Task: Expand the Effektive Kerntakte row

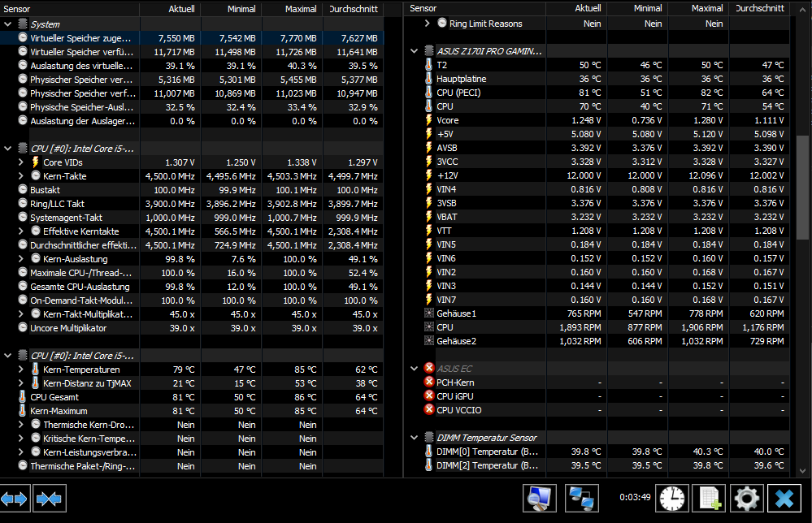Action: (x=20, y=231)
